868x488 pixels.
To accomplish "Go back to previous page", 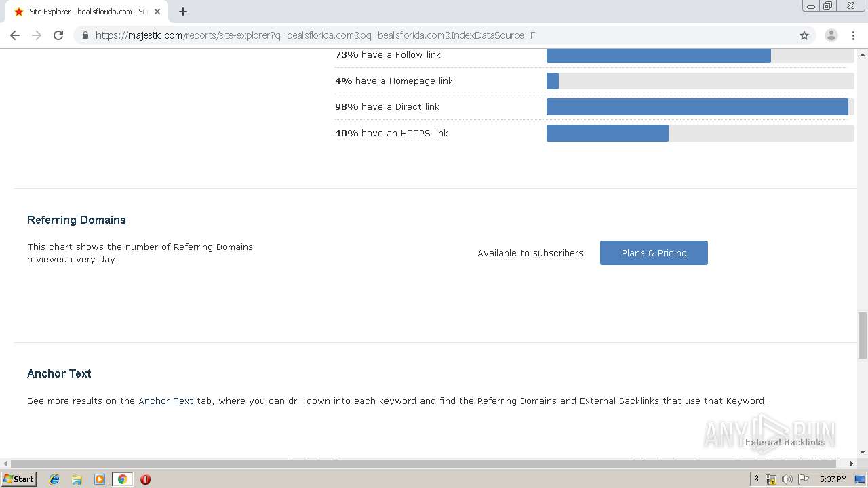I will coord(15,35).
